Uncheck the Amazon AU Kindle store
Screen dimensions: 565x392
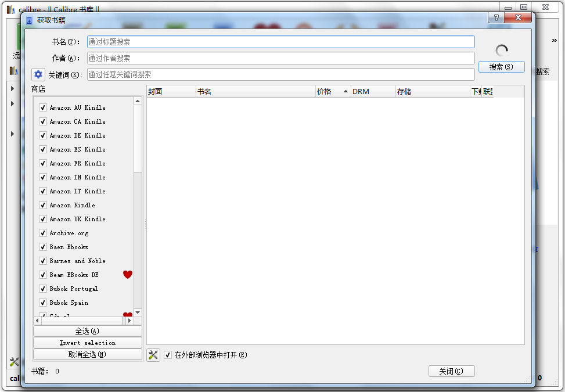(43, 107)
